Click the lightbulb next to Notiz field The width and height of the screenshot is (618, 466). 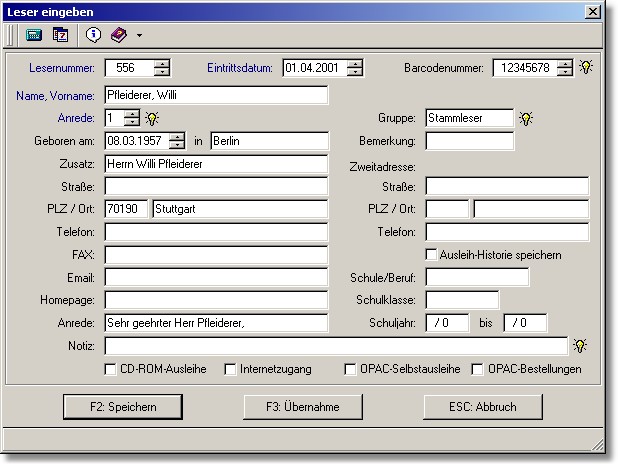[x=579, y=346]
